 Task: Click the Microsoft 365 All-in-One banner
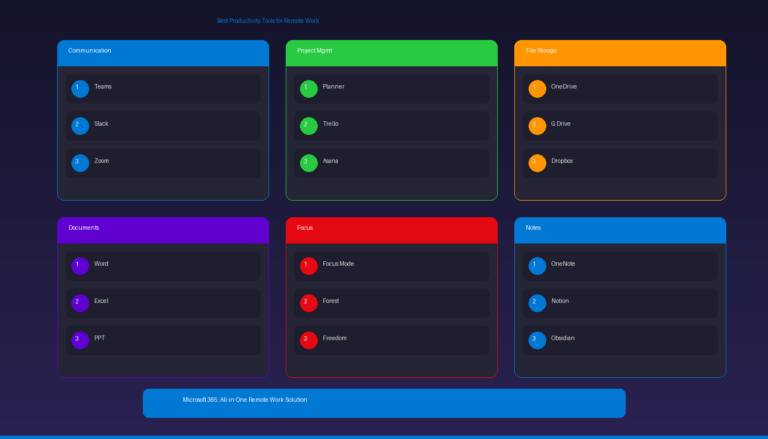(x=384, y=403)
